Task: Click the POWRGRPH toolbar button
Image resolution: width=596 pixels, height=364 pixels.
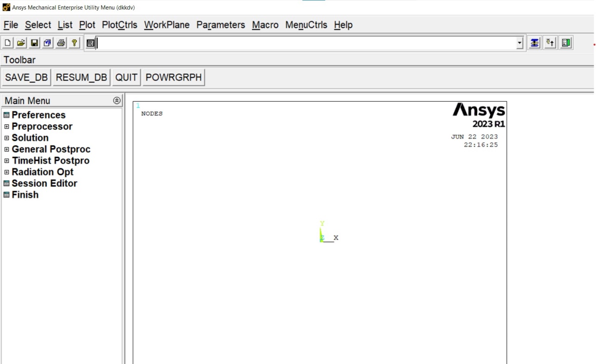Action: pos(174,77)
